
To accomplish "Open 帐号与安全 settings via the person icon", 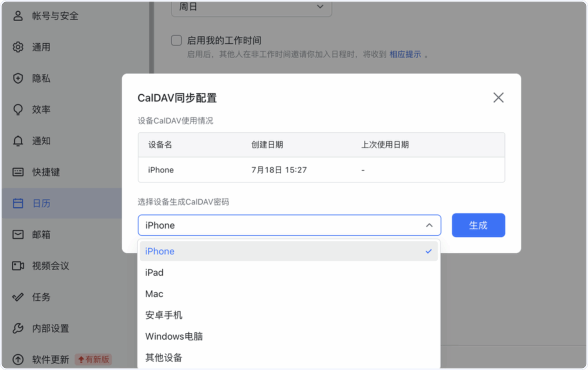I will pyautogui.click(x=17, y=16).
